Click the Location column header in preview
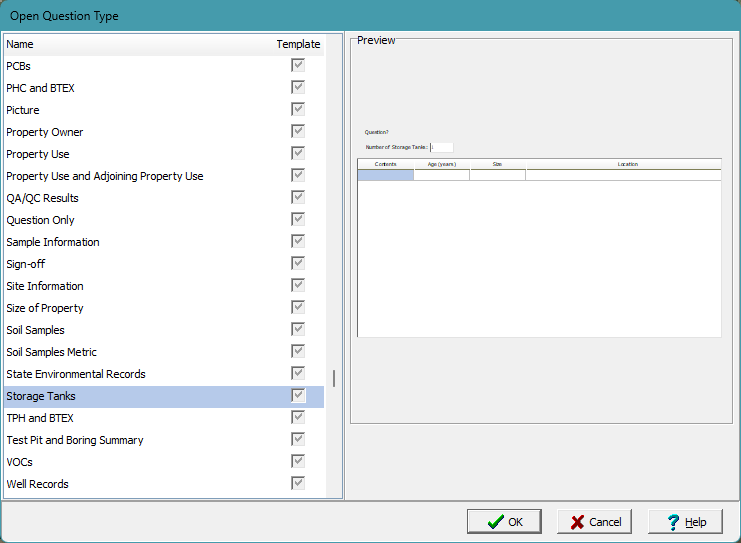 click(x=627, y=164)
